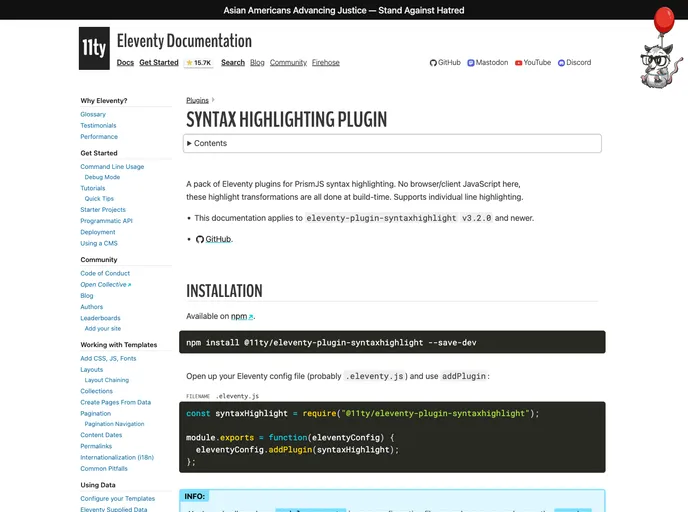Click the 15.7K GitHub stars badge
This screenshot has height=512, width=688.
pyautogui.click(x=199, y=63)
